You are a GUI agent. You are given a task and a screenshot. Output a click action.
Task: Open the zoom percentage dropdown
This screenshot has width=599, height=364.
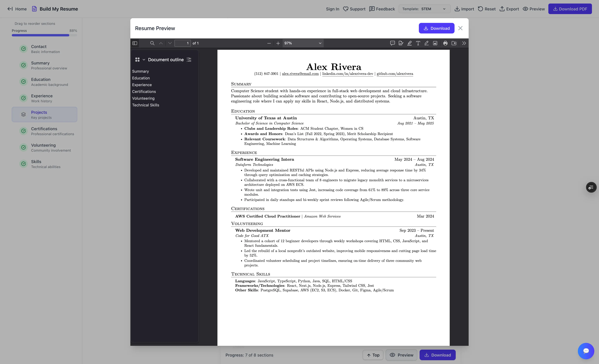pos(303,43)
